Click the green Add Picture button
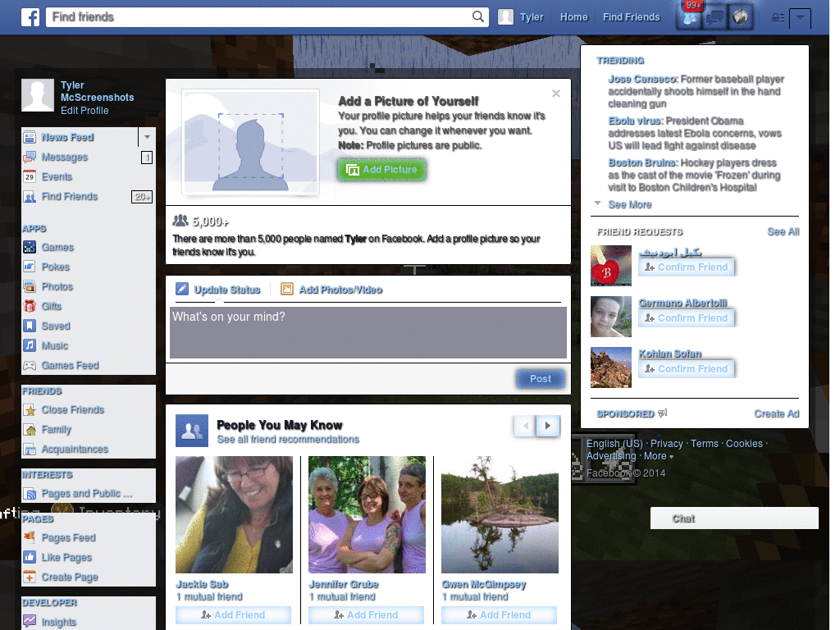Screen dimensions: 840x630 coord(381,169)
